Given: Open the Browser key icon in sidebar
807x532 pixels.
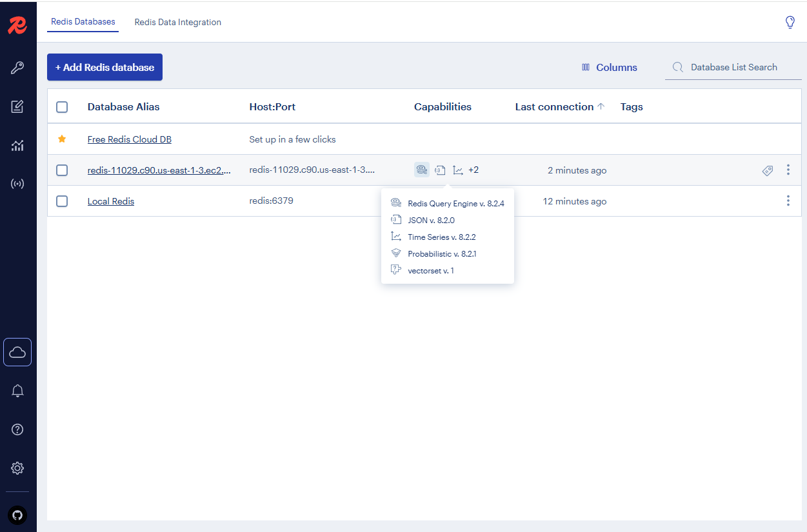Looking at the screenshot, I should click(x=17, y=68).
